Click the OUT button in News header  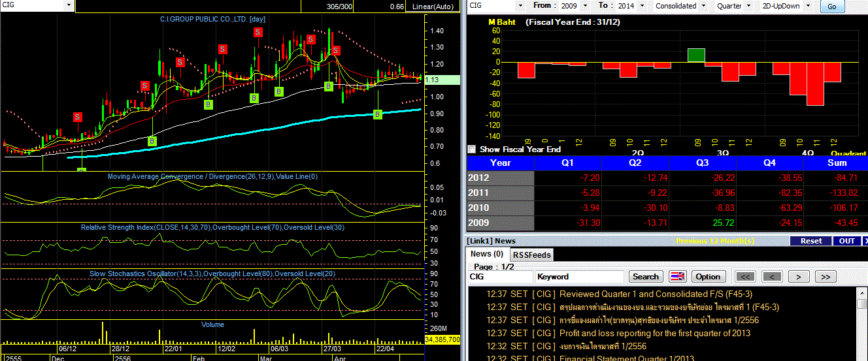click(x=847, y=241)
